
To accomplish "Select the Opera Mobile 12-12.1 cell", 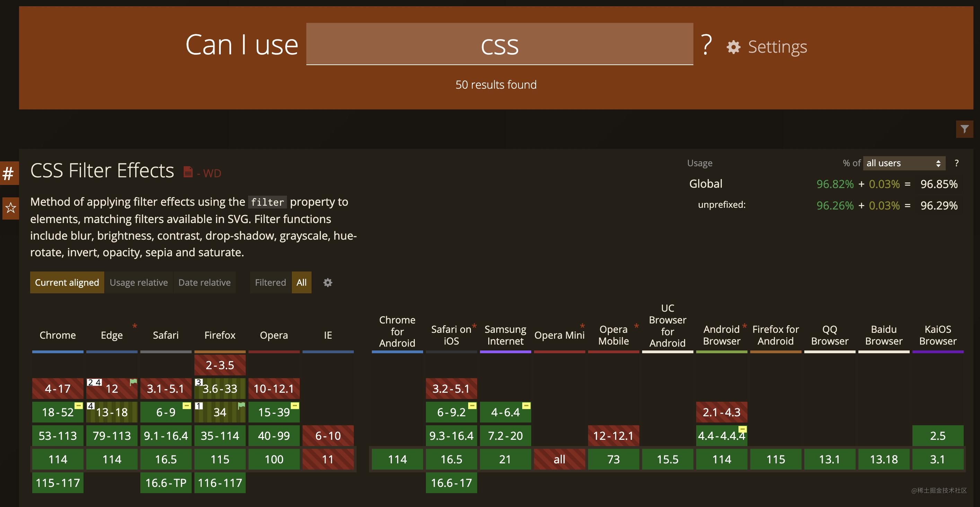I will pos(613,436).
